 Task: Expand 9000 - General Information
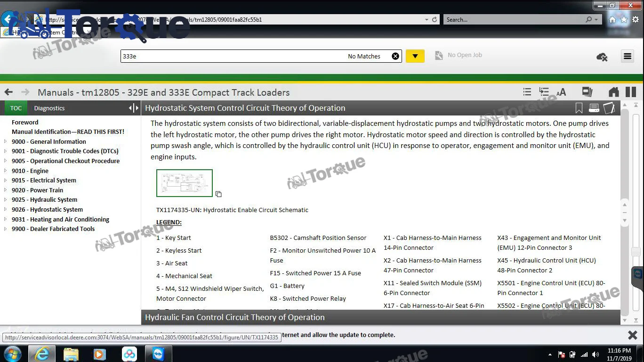coord(5,141)
